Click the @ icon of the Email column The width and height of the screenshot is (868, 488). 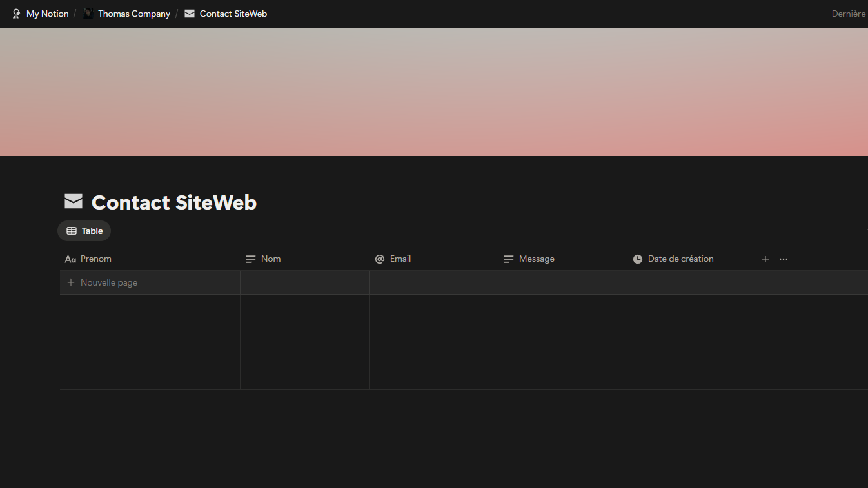(380, 259)
